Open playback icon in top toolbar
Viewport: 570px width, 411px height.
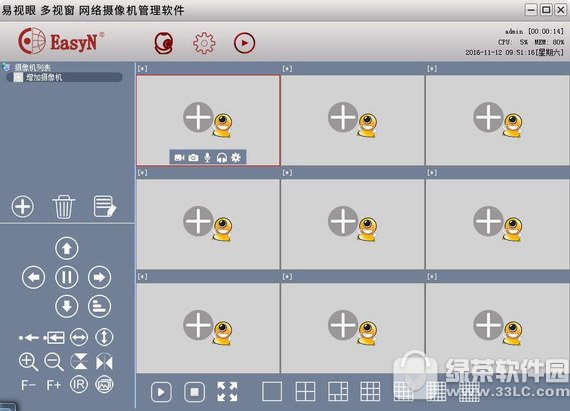(244, 43)
